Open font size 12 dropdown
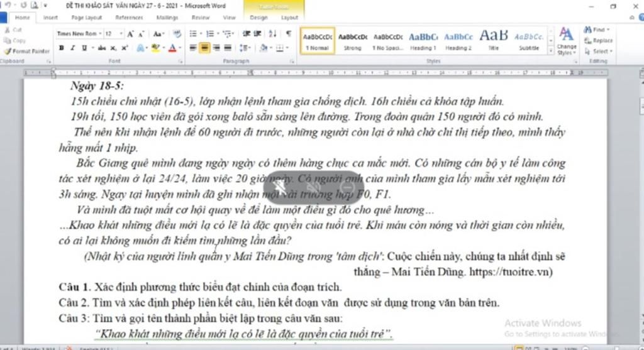 click(x=121, y=34)
